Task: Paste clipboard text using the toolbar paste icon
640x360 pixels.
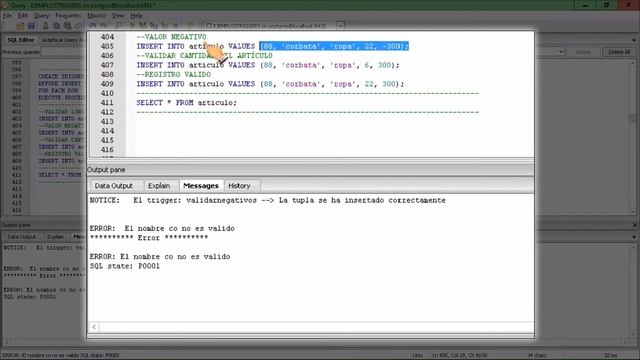Action: [x=67, y=26]
